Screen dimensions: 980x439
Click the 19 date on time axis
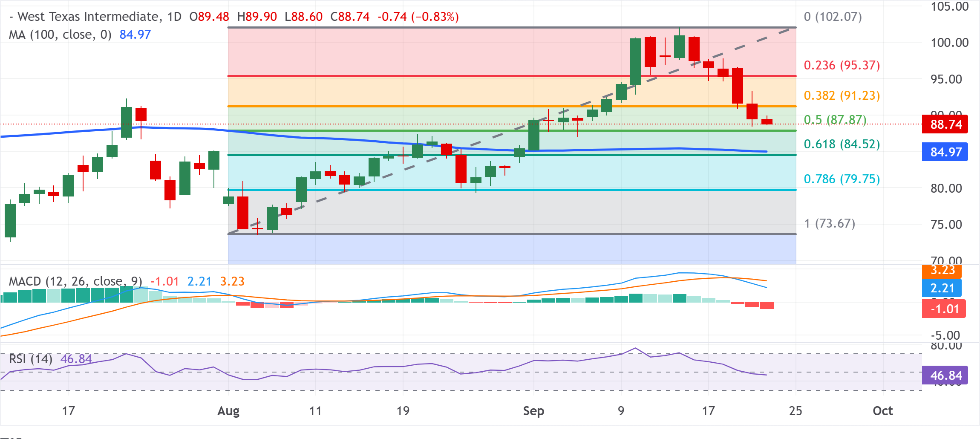click(x=403, y=411)
